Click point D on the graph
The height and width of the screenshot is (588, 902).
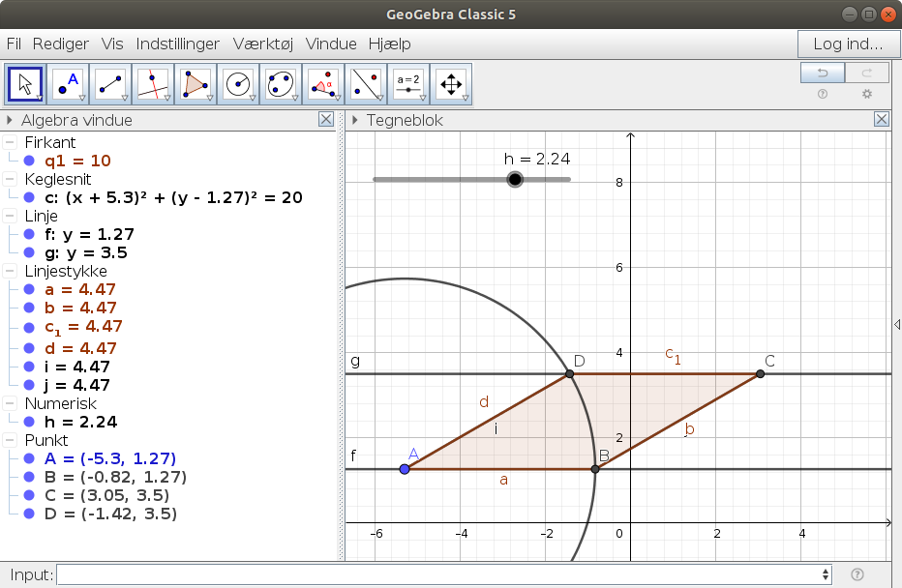click(x=569, y=373)
